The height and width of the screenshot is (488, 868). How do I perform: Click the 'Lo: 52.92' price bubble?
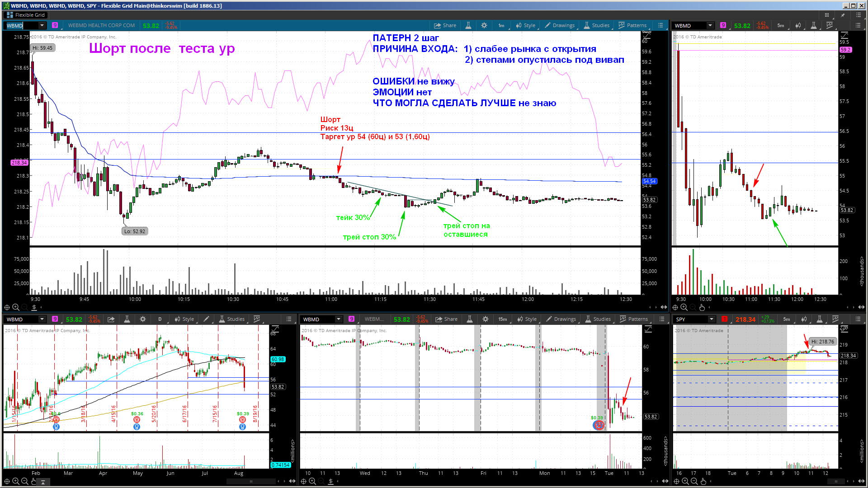point(135,231)
